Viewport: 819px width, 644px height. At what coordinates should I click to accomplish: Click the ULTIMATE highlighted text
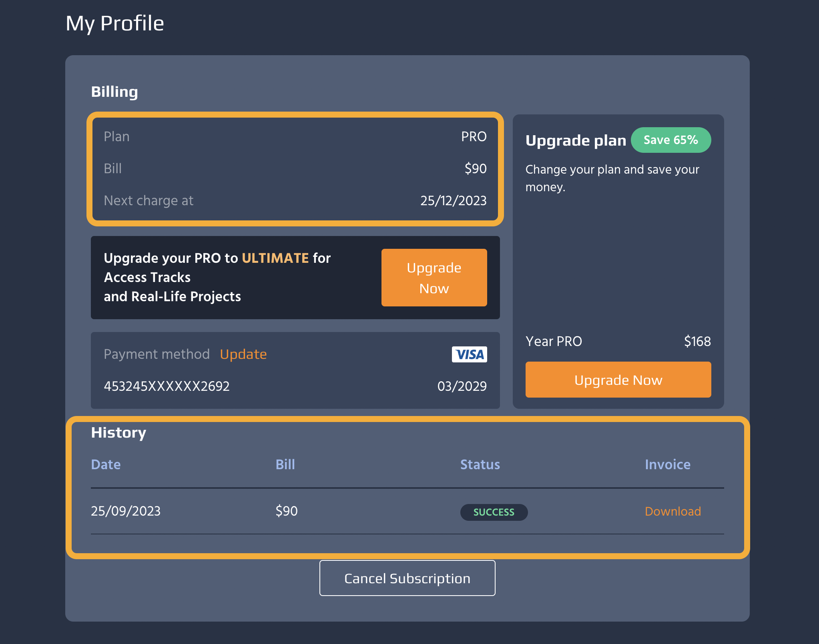click(x=275, y=258)
